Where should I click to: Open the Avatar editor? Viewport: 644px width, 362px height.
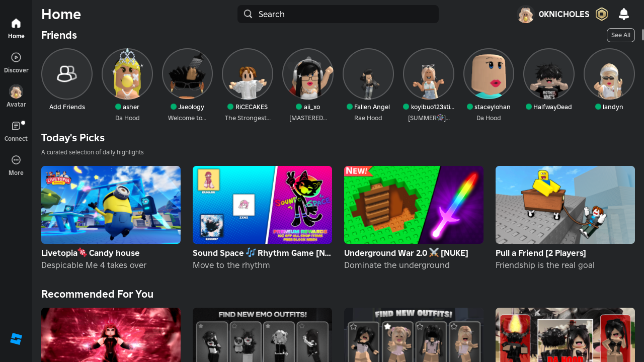pos(16,97)
